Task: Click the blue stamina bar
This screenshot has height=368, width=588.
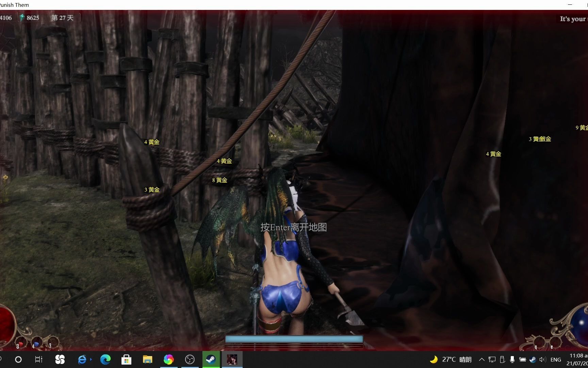Action: click(x=294, y=339)
